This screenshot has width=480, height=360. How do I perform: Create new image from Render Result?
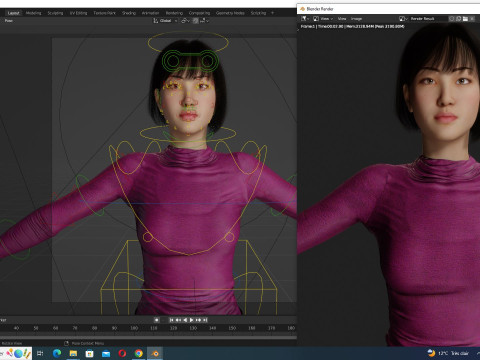pyautogui.click(x=459, y=19)
